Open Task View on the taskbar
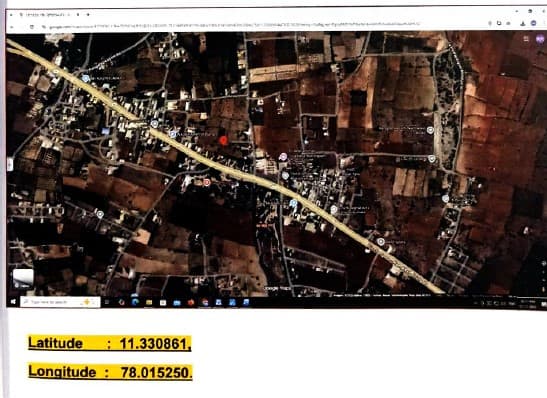The width and height of the screenshot is (547, 398). click(107, 302)
